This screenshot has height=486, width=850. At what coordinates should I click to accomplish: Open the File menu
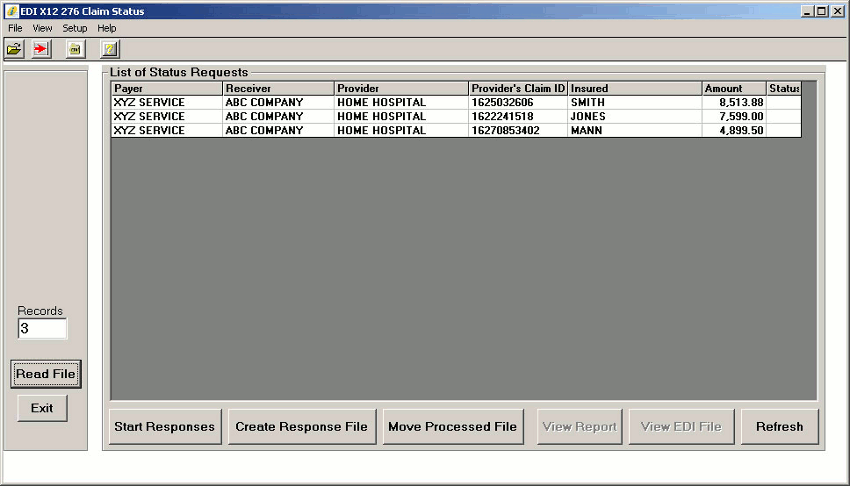[15, 28]
